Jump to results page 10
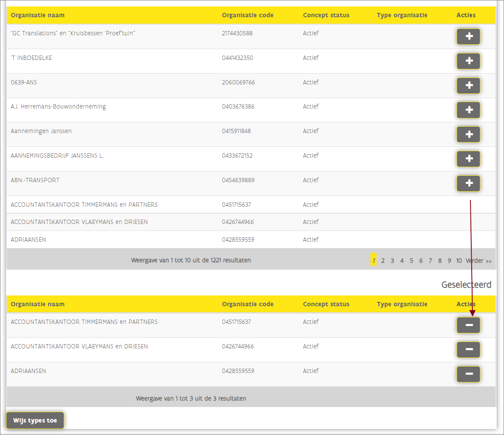 coord(459,261)
